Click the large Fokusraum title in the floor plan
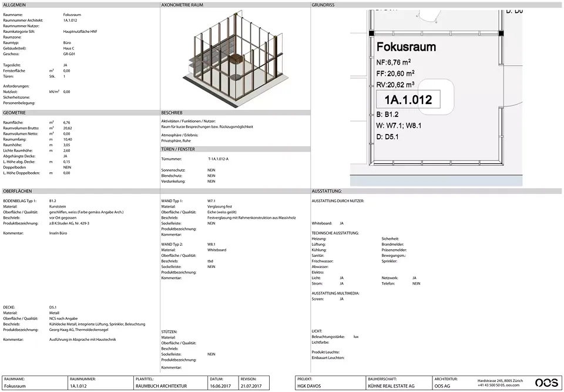 click(406, 47)
